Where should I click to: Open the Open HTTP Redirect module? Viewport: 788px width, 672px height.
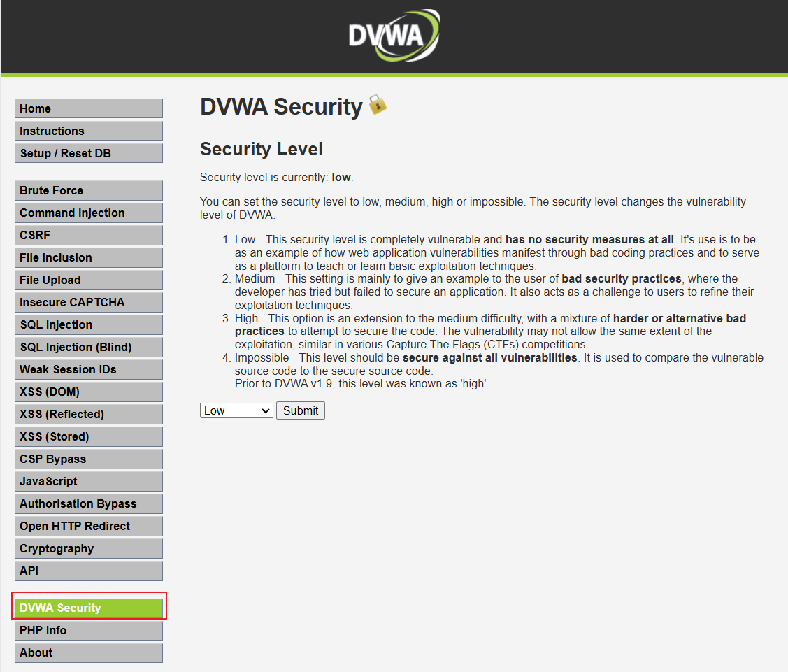[x=88, y=527]
